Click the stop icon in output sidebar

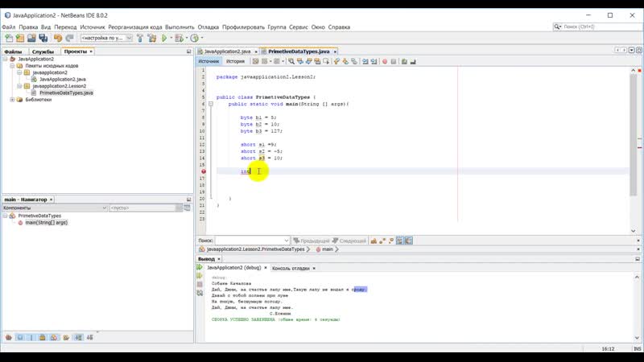pyautogui.click(x=200, y=284)
